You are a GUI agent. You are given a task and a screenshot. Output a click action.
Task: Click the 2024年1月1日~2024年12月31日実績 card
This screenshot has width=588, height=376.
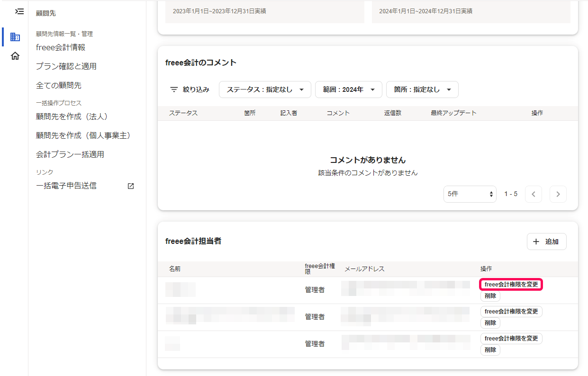(x=471, y=11)
